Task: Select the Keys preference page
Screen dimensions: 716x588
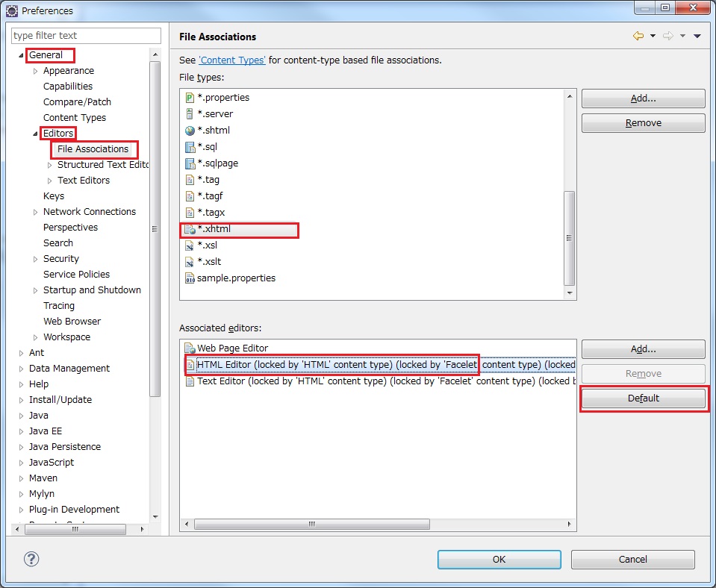Action: pos(54,196)
